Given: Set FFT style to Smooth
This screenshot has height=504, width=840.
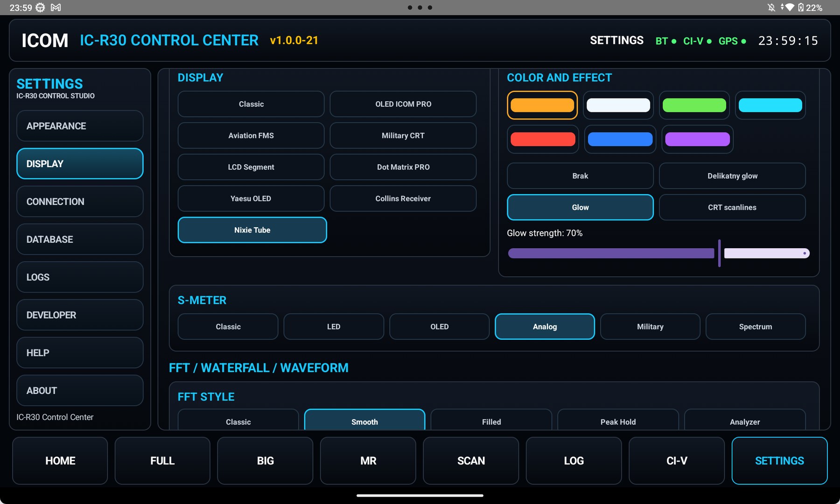Looking at the screenshot, I should (x=365, y=420).
